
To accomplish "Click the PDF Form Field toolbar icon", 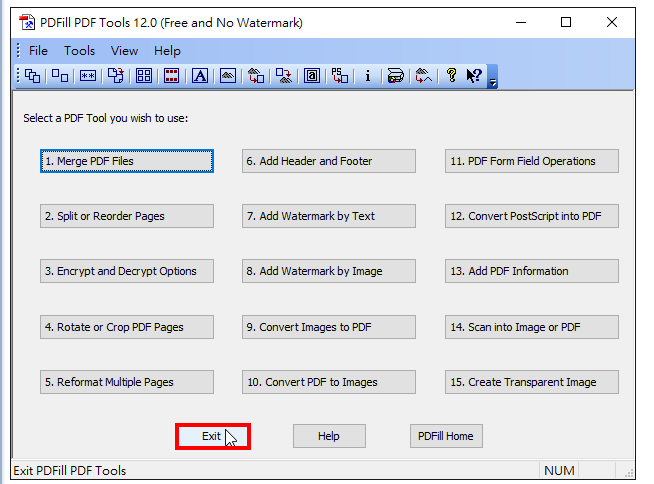I will click(x=312, y=76).
